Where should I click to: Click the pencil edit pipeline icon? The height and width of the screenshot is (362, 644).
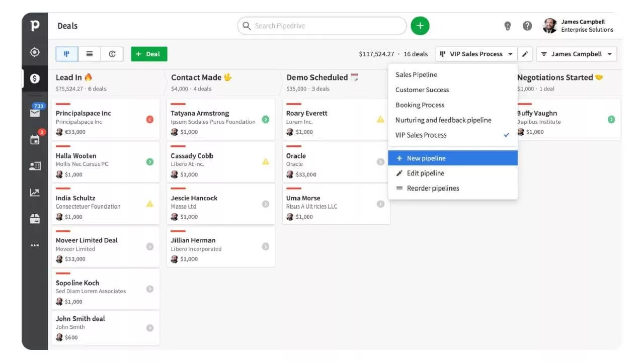(525, 54)
